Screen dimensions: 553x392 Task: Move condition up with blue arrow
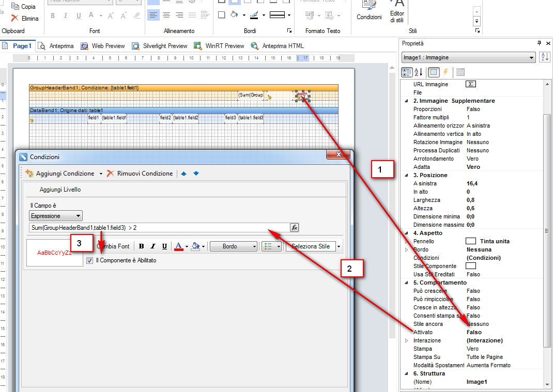pos(184,174)
